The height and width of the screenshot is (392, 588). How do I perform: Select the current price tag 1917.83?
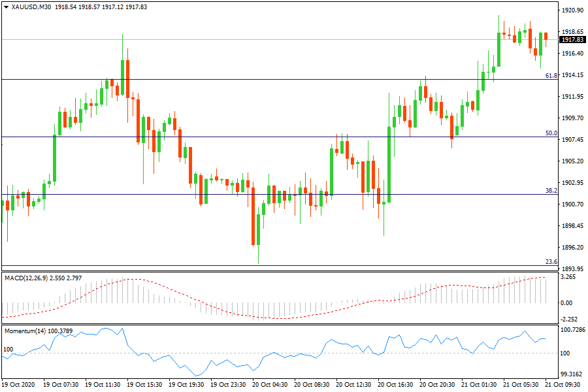pos(573,39)
